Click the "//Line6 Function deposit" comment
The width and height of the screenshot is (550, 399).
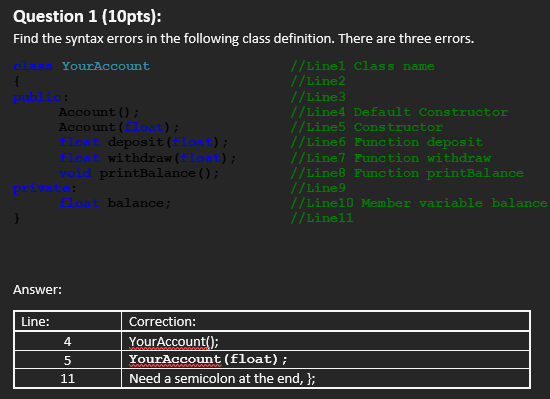pyautogui.click(x=387, y=142)
